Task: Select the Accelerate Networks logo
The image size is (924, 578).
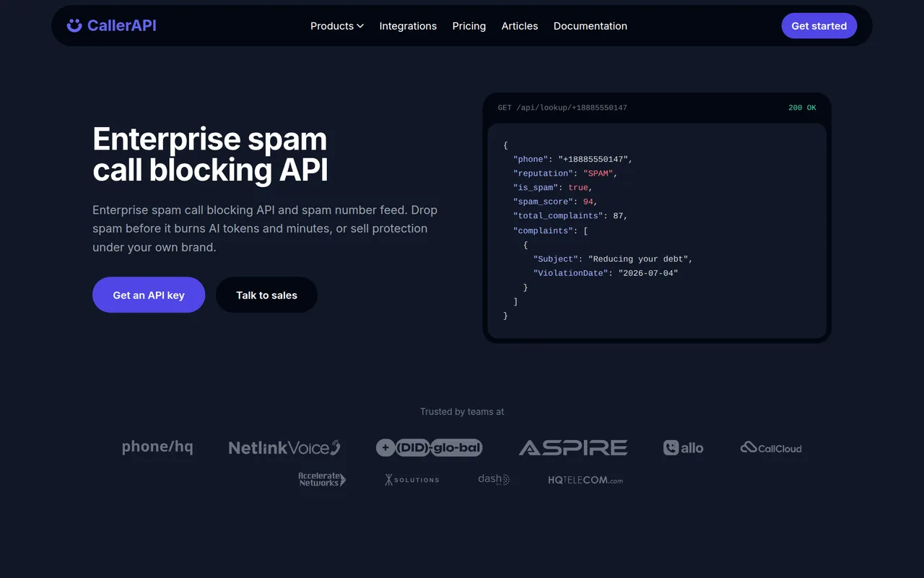Action: point(322,479)
